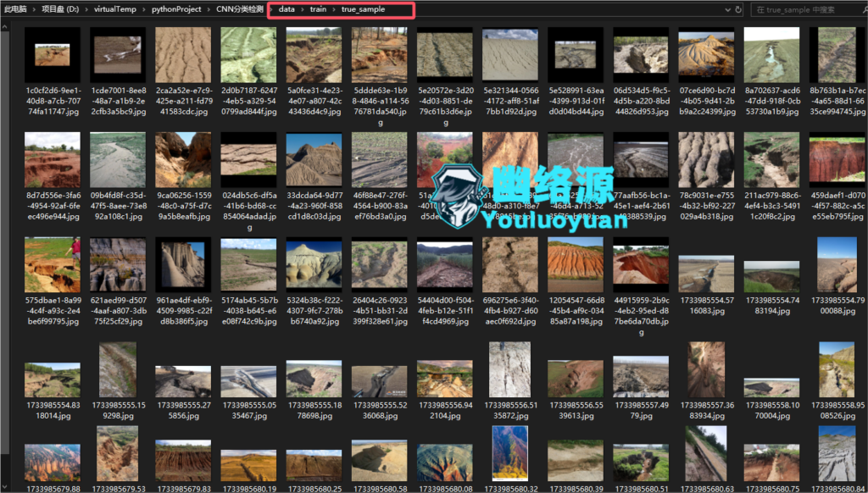
Task: Select thumbnail of 46f88e47-276f image
Action: pyautogui.click(x=379, y=160)
